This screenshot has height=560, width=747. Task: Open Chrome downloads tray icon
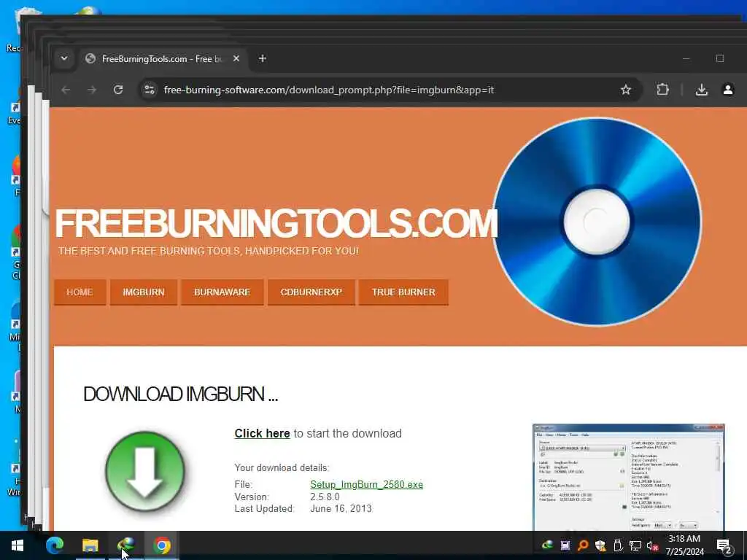click(701, 90)
